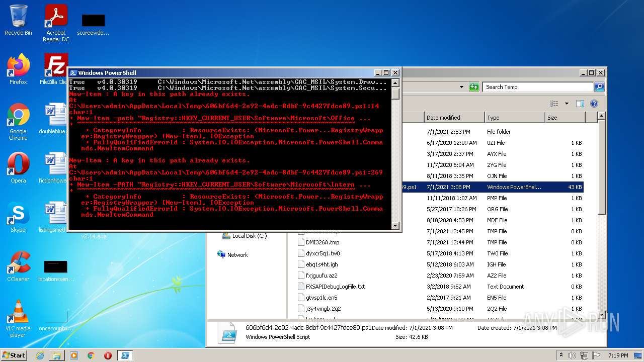The height and width of the screenshot is (362, 644).
Task: Click the 7:19 PM taskbar clock
Action: point(619,355)
